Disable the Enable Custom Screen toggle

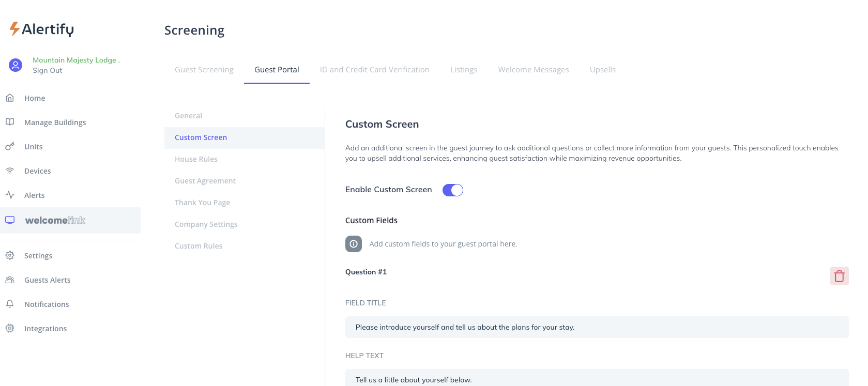point(452,190)
